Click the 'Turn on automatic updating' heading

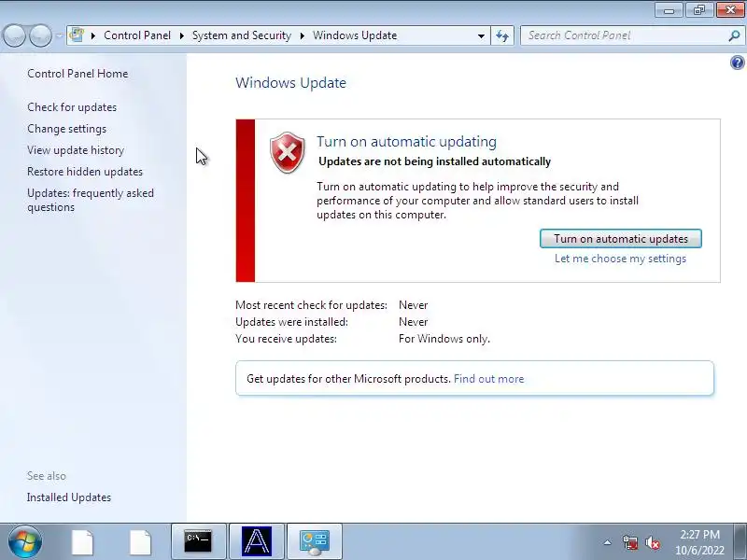406,142
